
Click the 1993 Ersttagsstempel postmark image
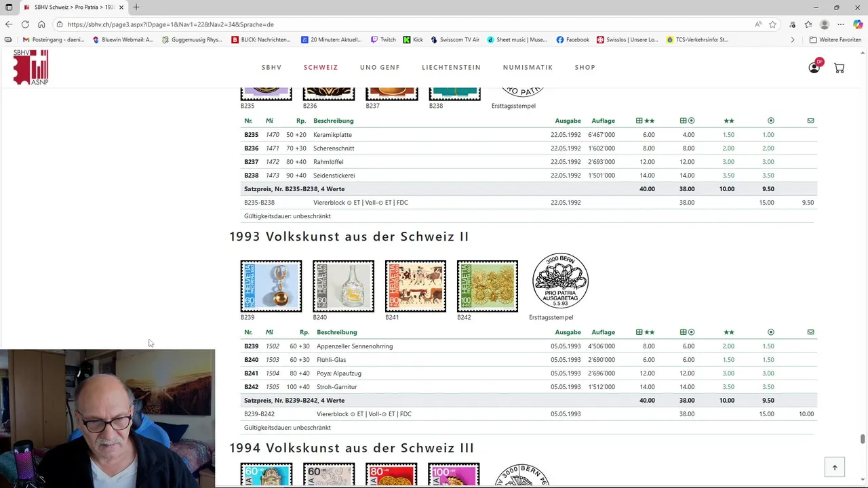(560, 281)
